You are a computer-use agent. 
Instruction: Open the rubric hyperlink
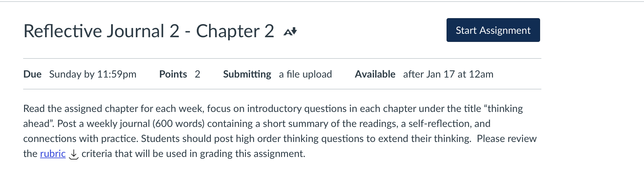tap(53, 154)
